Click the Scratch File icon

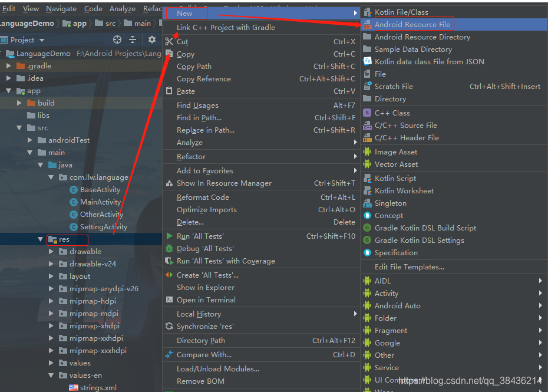(367, 86)
